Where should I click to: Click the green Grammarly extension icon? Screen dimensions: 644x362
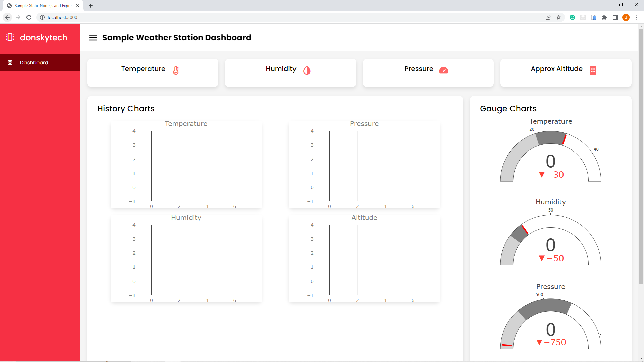coord(572,17)
